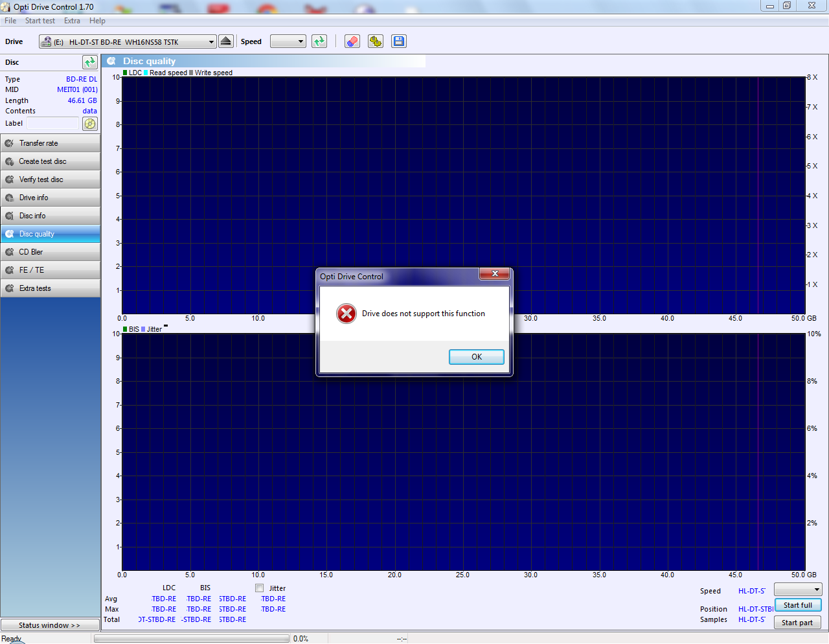Open the Extra menu

click(72, 21)
